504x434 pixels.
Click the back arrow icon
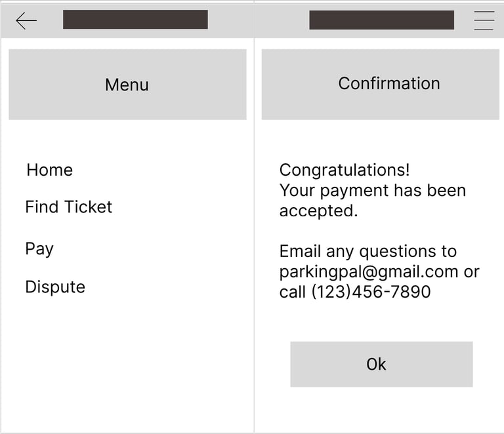click(26, 21)
